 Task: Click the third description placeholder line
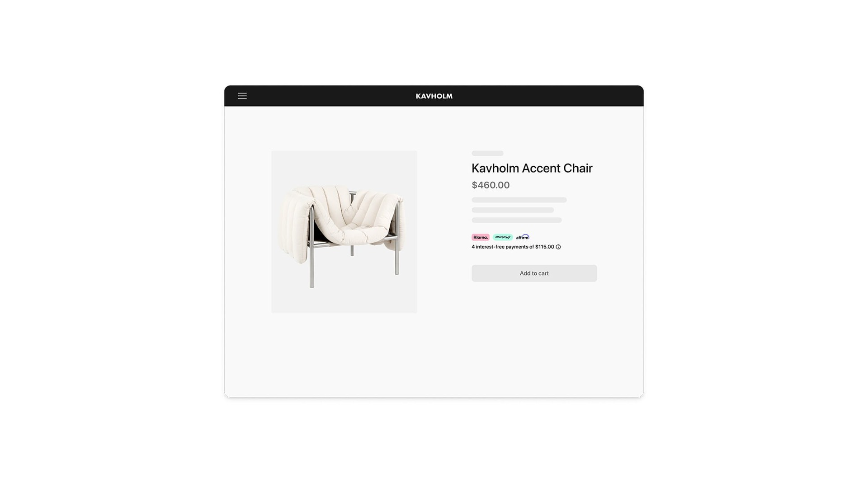(516, 220)
